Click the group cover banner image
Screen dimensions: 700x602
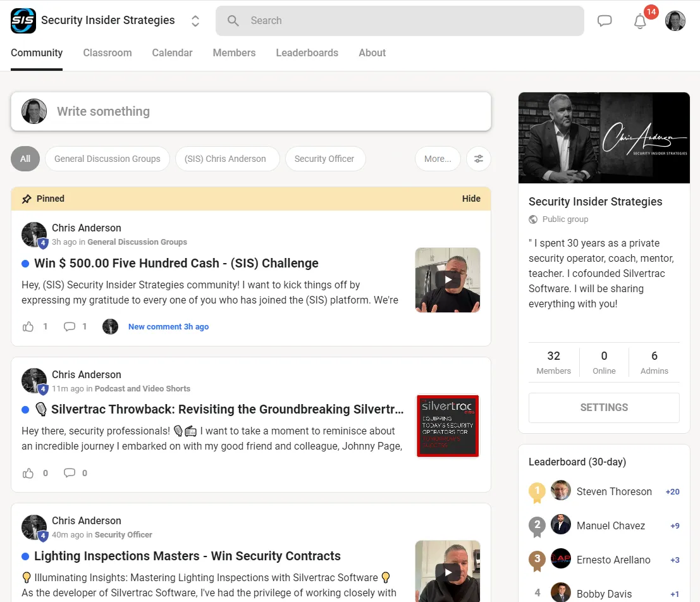(604, 138)
